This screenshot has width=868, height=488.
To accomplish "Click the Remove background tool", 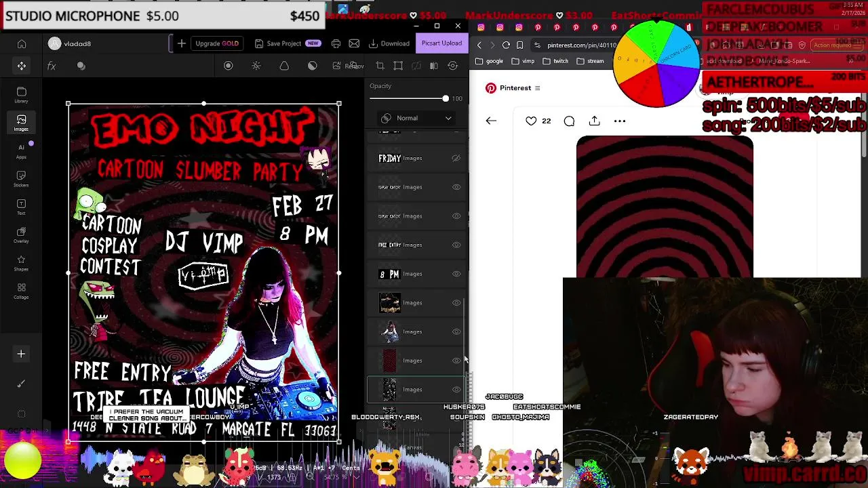I will (348, 66).
